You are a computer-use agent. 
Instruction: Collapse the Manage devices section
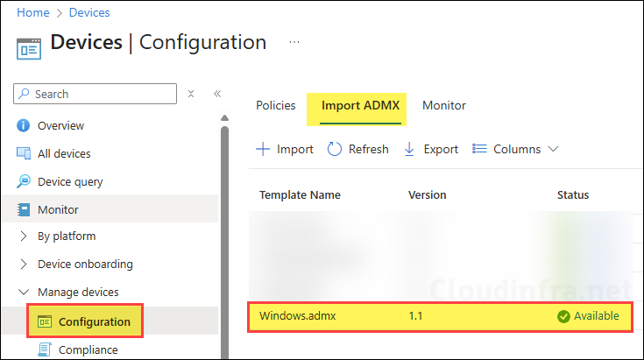point(24,293)
